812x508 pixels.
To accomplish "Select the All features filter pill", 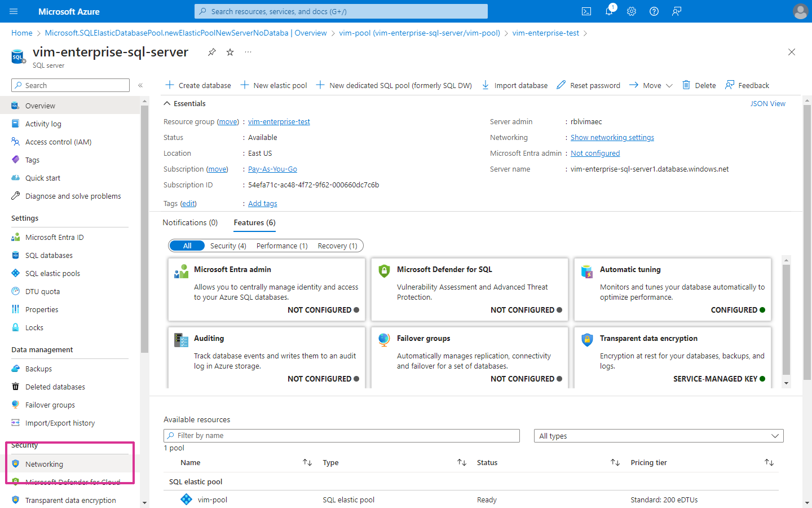I will pyautogui.click(x=187, y=246).
